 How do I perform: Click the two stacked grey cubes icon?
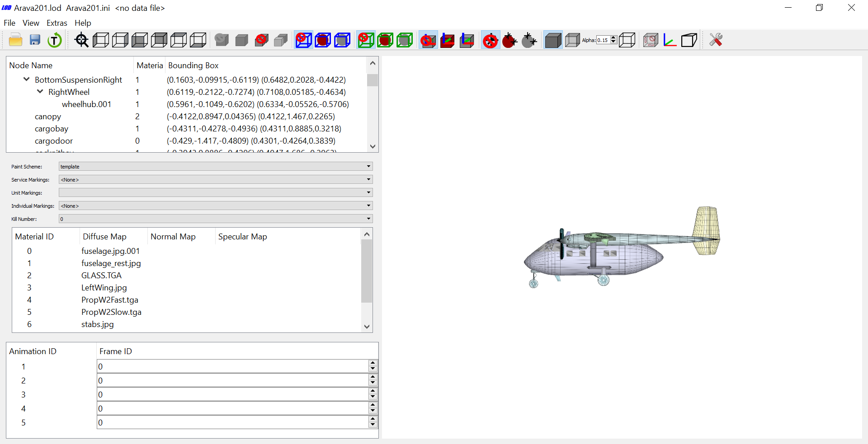coord(281,40)
